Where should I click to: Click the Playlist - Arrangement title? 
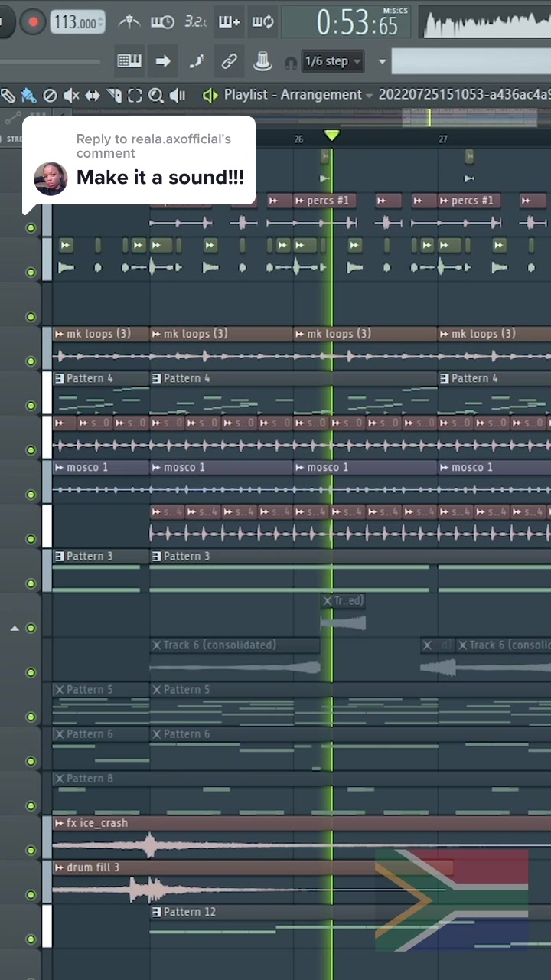(x=292, y=95)
